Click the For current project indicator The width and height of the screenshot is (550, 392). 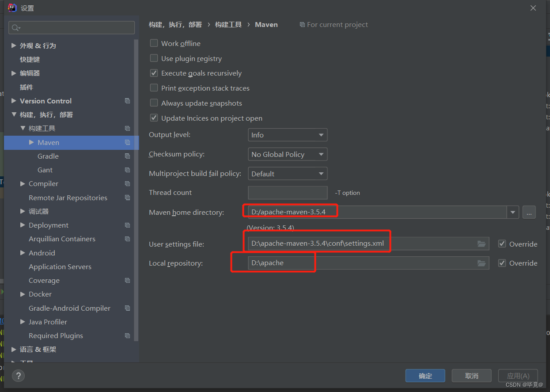coord(334,25)
